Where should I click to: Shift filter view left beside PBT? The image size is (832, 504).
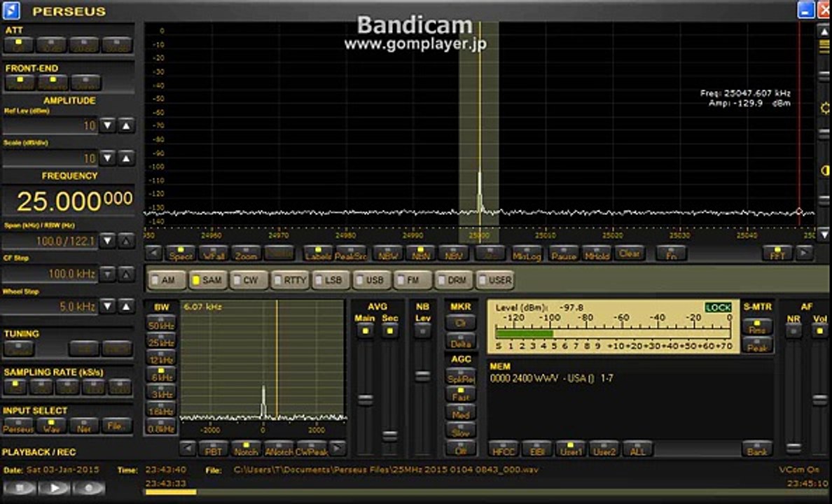[187, 449]
